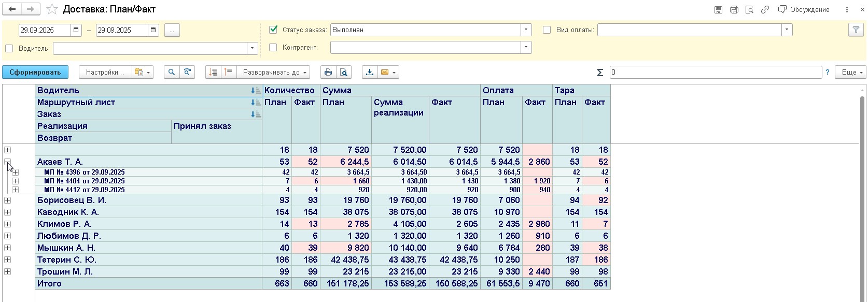This screenshot has width=868, height=302.
Task: Click the Сформировать button
Action: [x=35, y=73]
